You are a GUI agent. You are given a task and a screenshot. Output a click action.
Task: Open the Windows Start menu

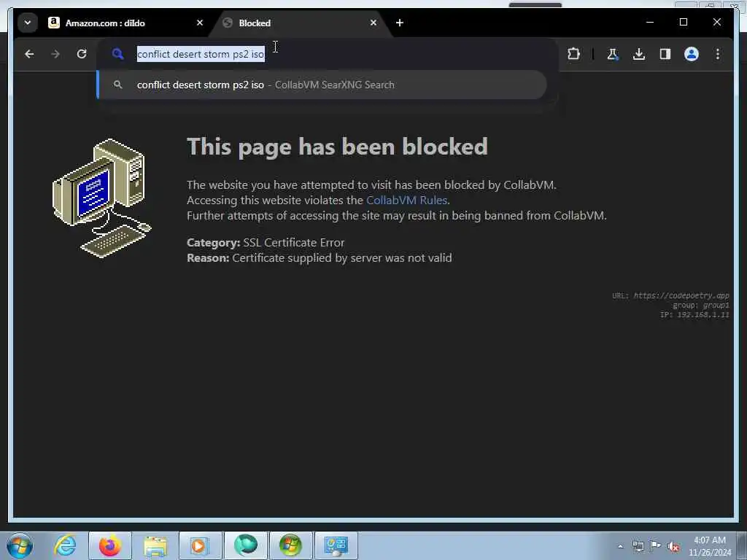[x=20, y=545]
